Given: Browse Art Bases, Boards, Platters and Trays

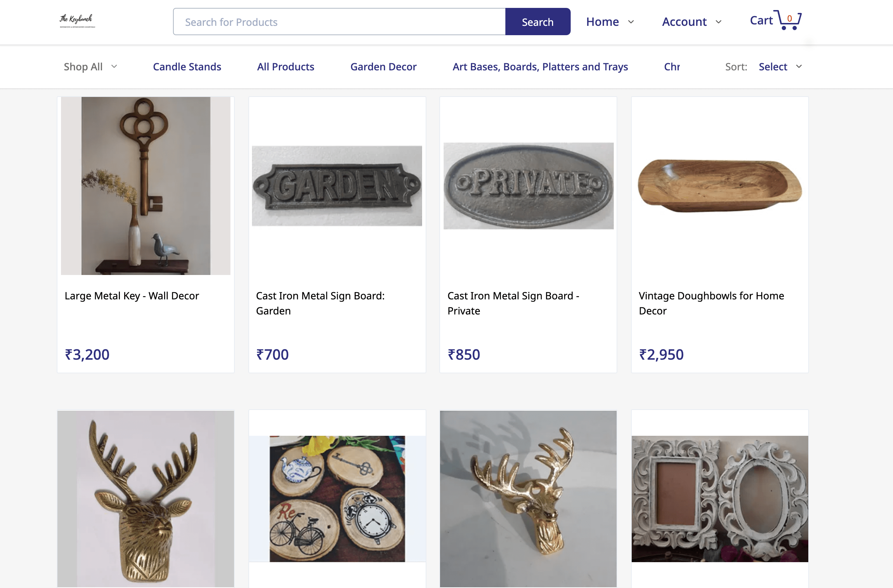Looking at the screenshot, I should (540, 66).
